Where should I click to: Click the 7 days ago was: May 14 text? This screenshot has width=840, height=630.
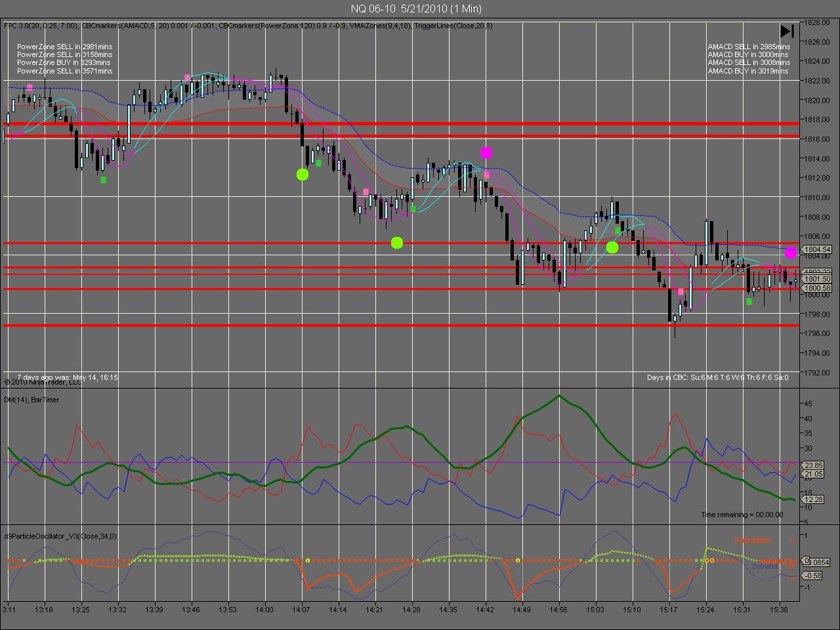[x=68, y=377]
